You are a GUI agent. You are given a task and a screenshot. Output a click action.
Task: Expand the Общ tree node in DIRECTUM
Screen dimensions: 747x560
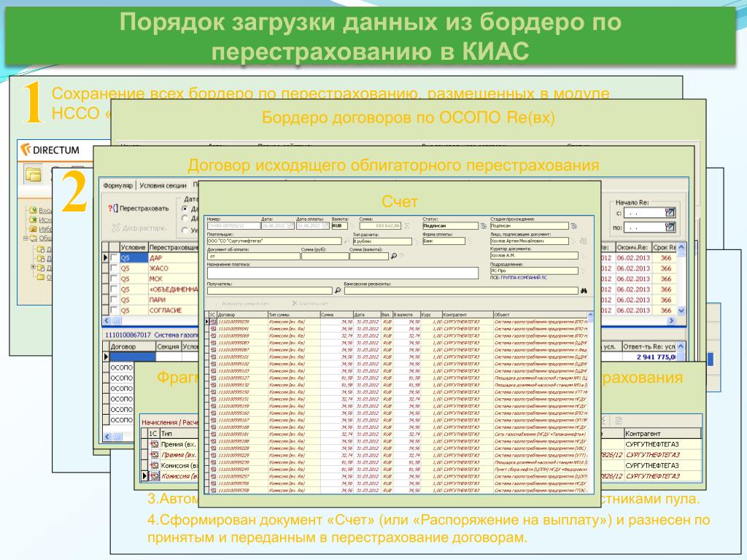coord(26,238)
